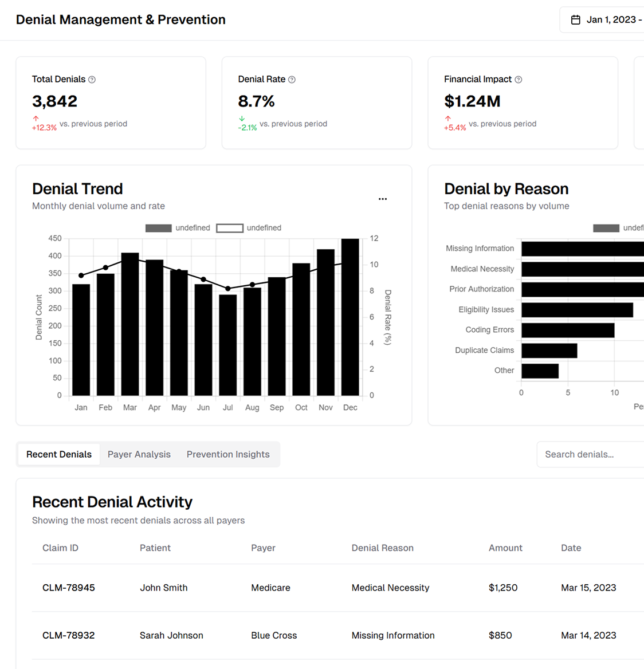Click the Search denials input field
Image resolution: width=644 pixels, height=669 pixels.
pyautogui.click(x=590, y=454)
